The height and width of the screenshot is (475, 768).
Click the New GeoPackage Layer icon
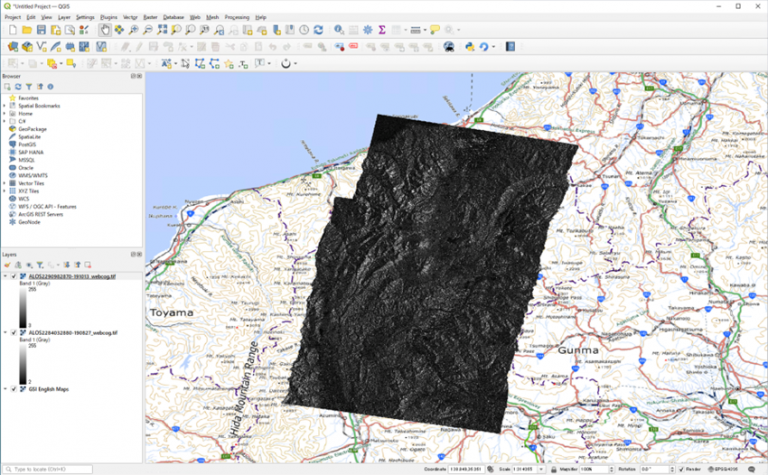[27, 47]
